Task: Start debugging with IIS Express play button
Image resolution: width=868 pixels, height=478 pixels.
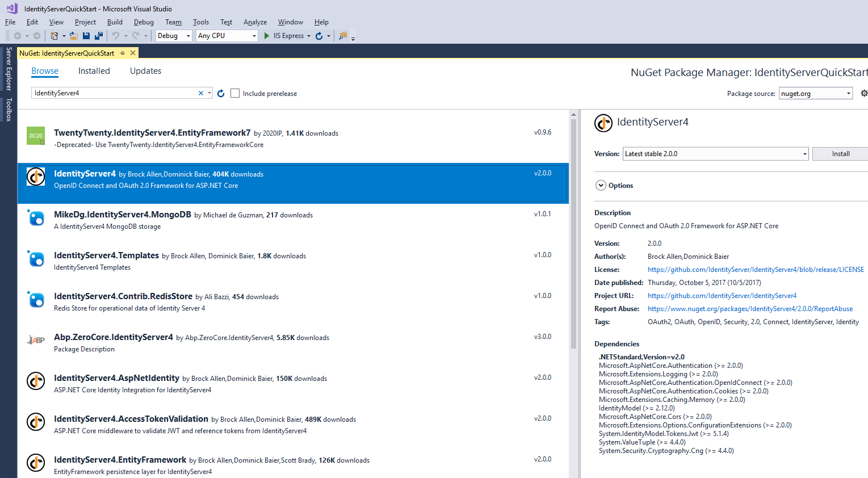Action: [267, 36]
